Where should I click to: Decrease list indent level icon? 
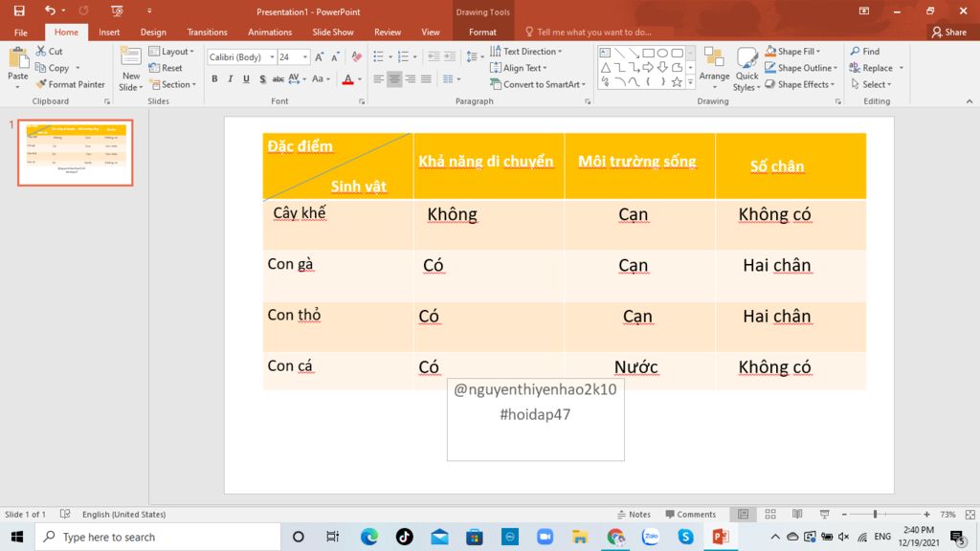434,56
